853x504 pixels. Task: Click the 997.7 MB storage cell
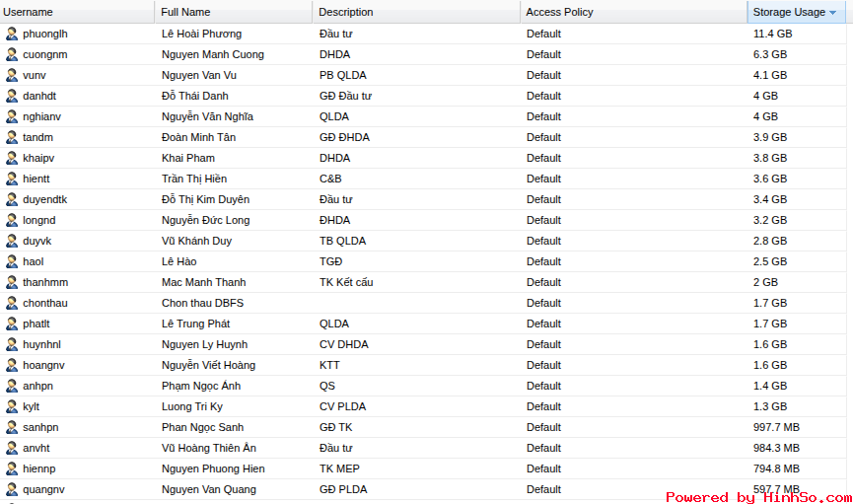776,427
